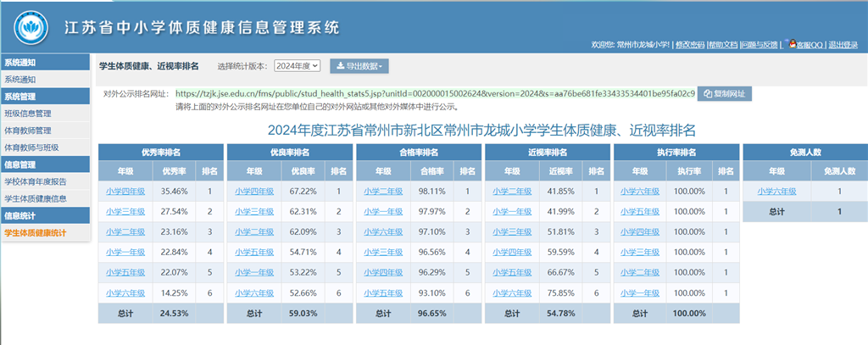Open 班级信息管理 in the sidebar
Viewport: 868px width, 345px height.
28,114
